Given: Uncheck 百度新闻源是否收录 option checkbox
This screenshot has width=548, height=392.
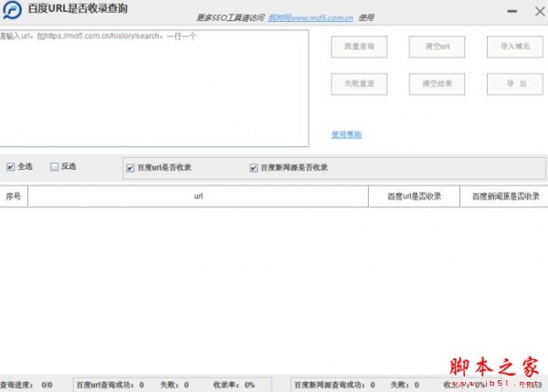Looking at the screenshot, I should [x=254, y=168].
